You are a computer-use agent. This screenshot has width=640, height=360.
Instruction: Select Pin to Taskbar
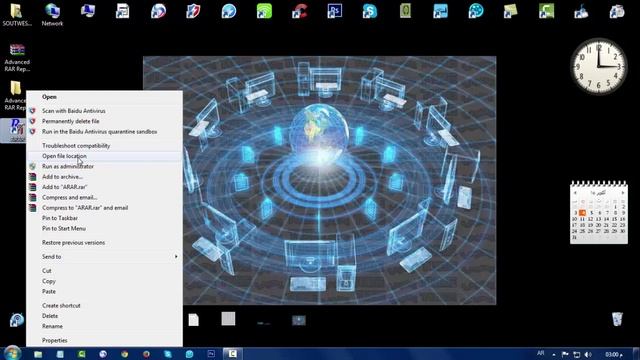pyautogui.click(x=104, y=218)
